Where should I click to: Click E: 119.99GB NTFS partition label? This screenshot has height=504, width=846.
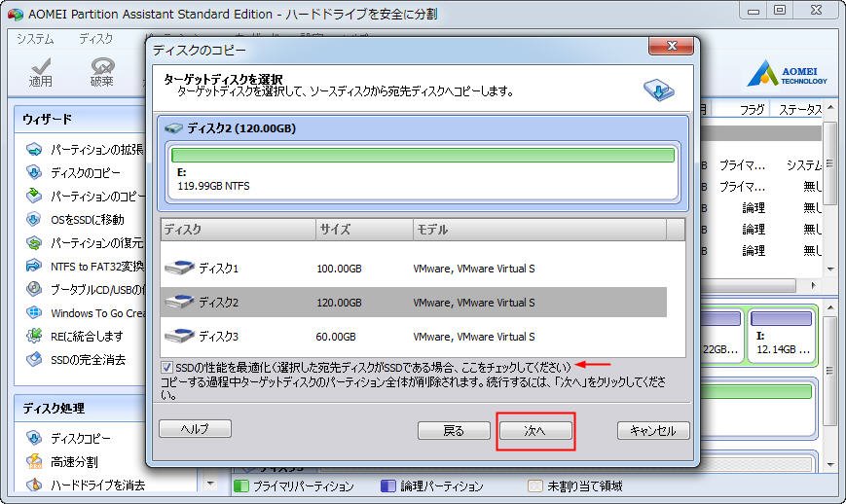[213, 179]
